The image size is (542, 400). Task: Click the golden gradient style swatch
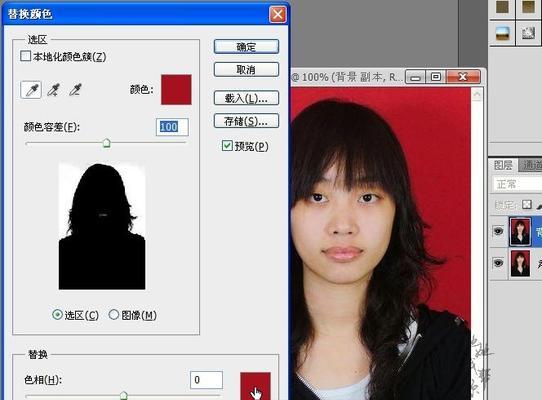click(x=528, y=7)
